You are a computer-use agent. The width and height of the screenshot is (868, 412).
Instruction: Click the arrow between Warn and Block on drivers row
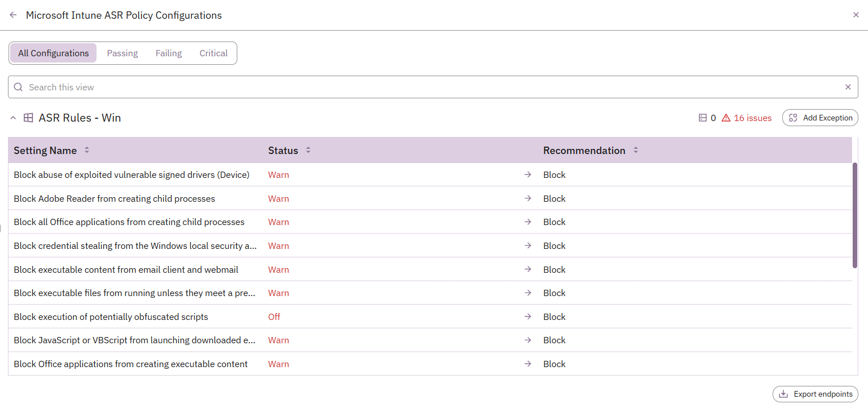click(527, 174)
